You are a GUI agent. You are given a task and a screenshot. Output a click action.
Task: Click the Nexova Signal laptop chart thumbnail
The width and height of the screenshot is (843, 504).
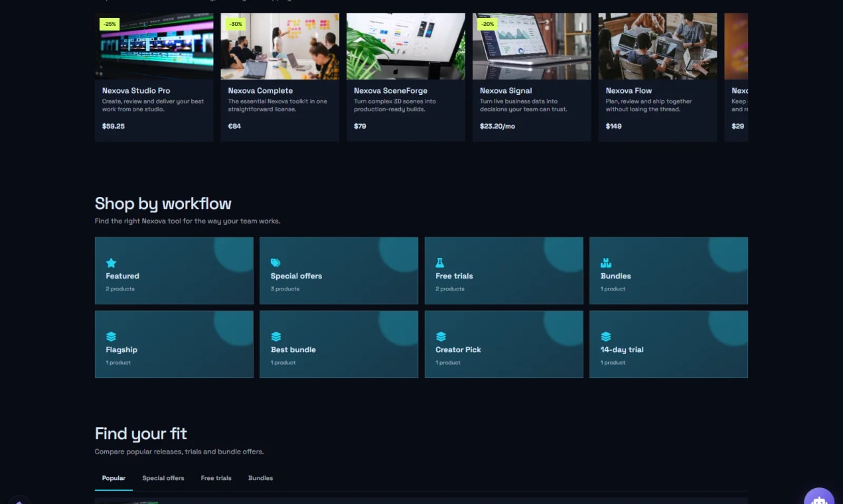(532, 46)
